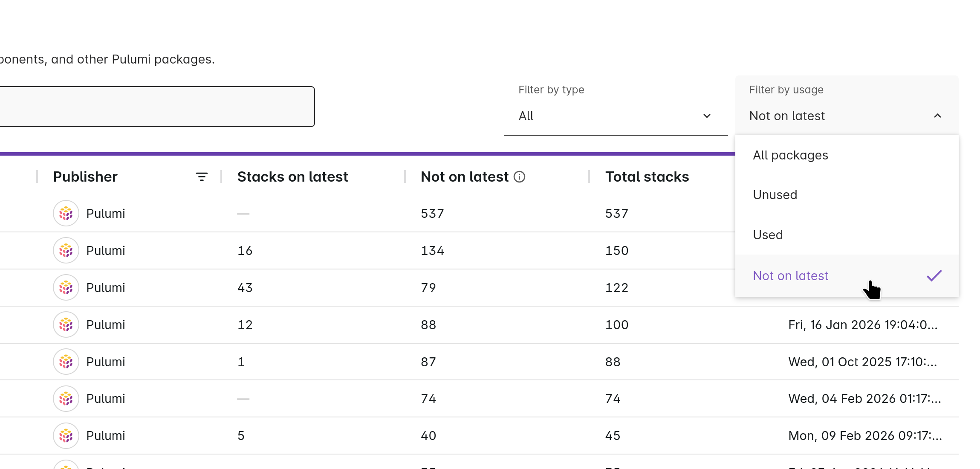Click the Publisher column header text
980x469 pixels.
[x=85, y=177]
